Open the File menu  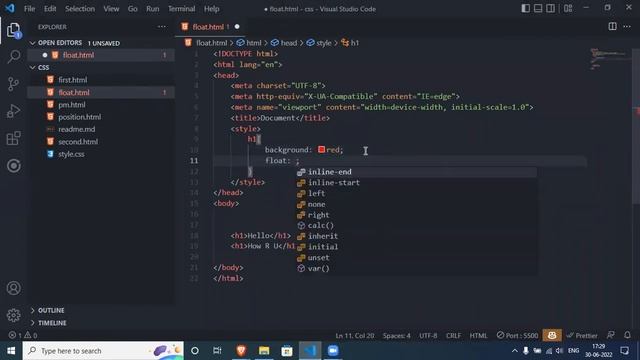[x=29, y=9]
